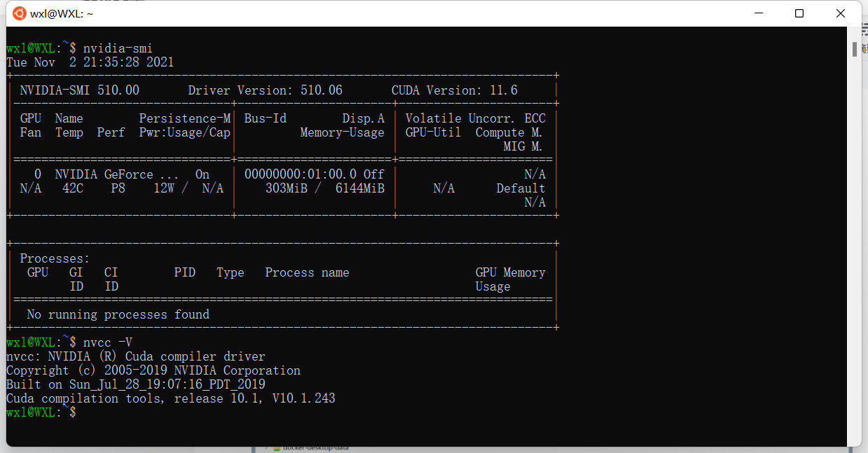Close the terminal window
The image size is (868, 453).
click(840, 13)
